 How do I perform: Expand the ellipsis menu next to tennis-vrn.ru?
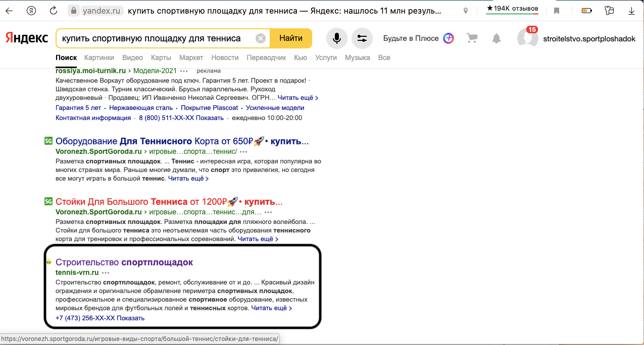tap(105, 272)
